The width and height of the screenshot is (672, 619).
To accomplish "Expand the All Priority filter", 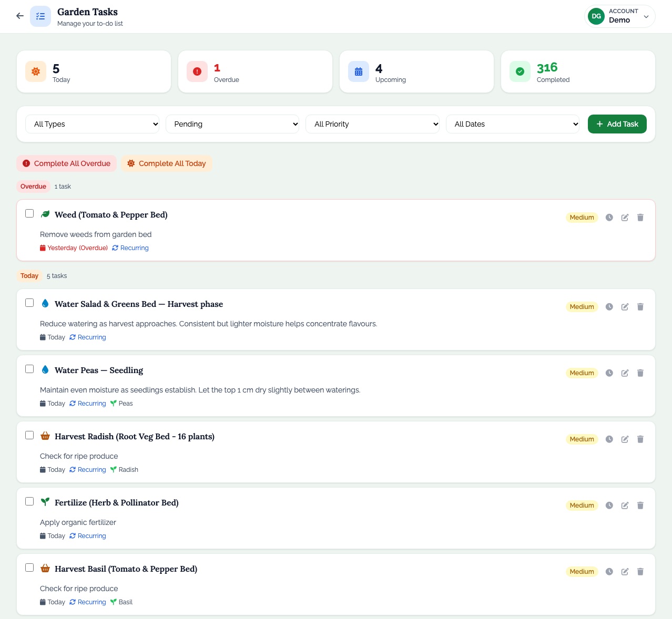I will [x=372, y=124].
